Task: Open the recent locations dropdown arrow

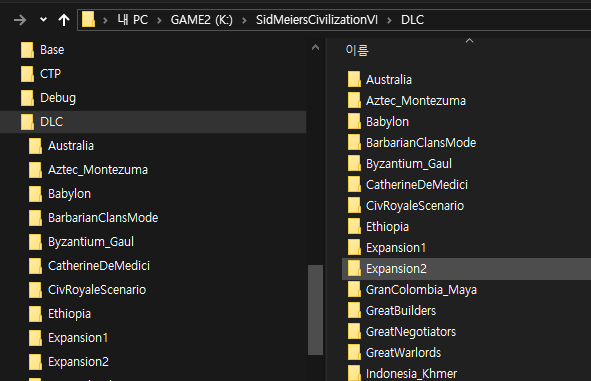Action: click(43, 19)
